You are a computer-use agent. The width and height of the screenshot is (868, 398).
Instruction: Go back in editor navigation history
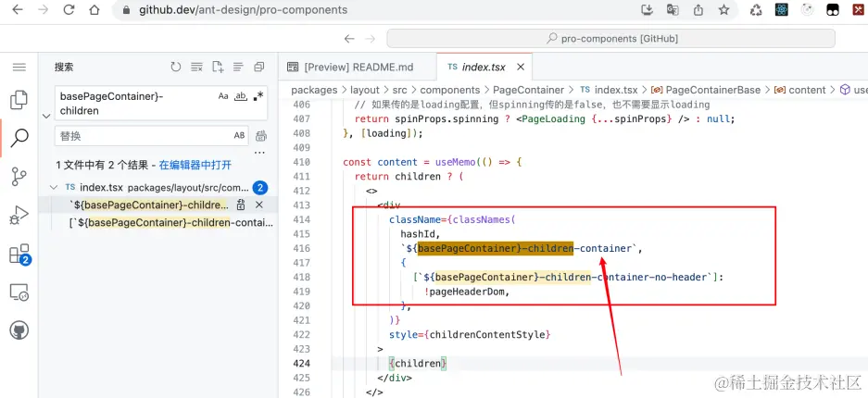click(x=348, y=39)
